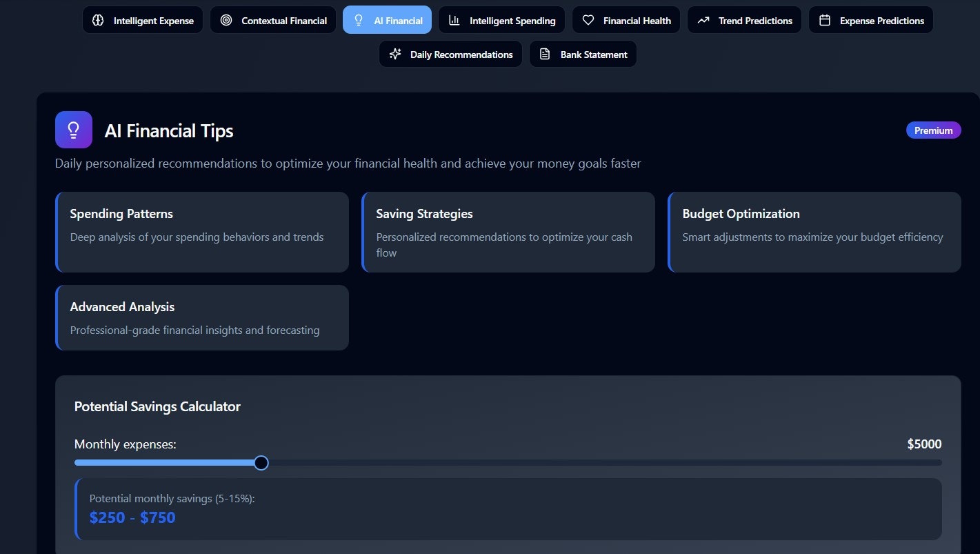Click the bar chart icon on Intelligent Spending
The width and height of the screenshot is (980, 554).
[x=454, y=20]
